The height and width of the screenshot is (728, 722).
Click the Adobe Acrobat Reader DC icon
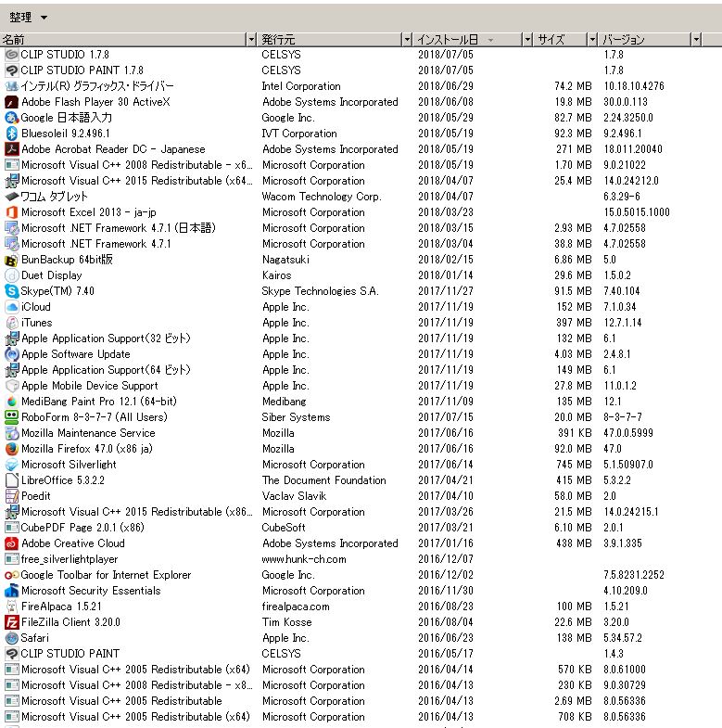point(12,149)
